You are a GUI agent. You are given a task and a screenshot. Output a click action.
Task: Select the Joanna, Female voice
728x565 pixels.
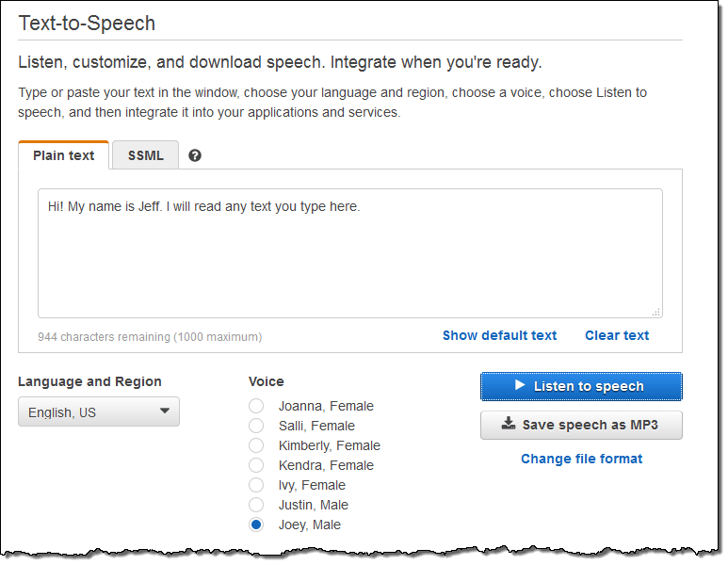click(x=256, y=406)
